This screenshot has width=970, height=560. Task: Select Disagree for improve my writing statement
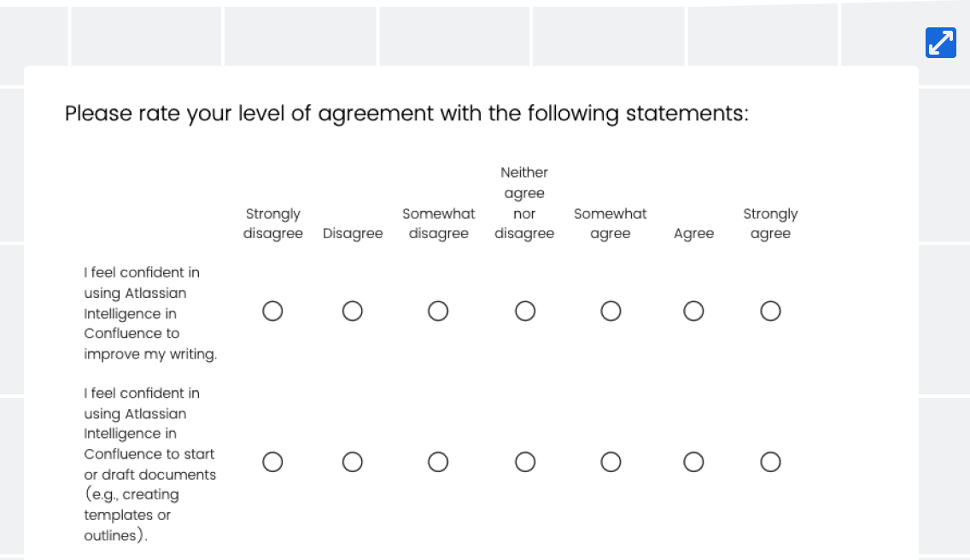click(x=353, y=311)
